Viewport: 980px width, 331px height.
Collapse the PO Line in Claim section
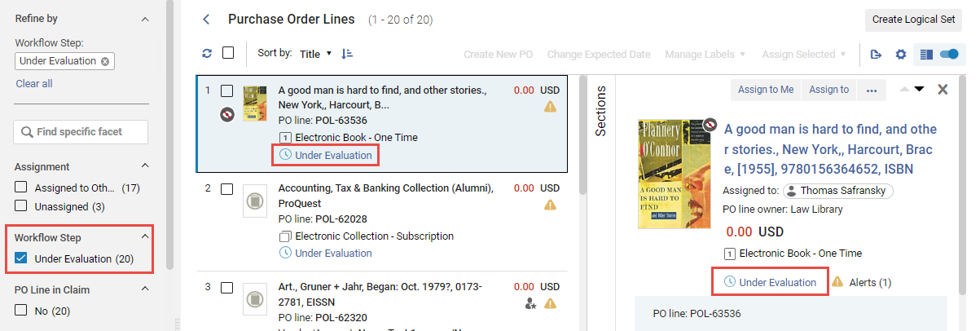(x=145, y=289)
